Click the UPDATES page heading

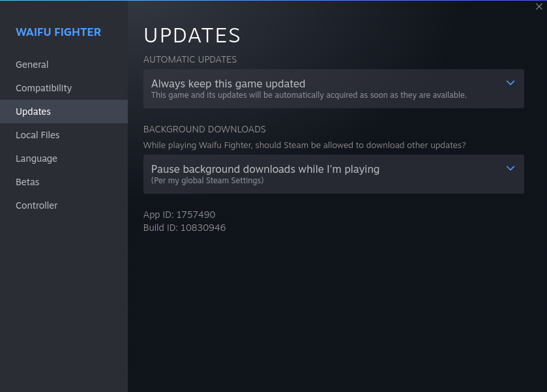(192, 35)
